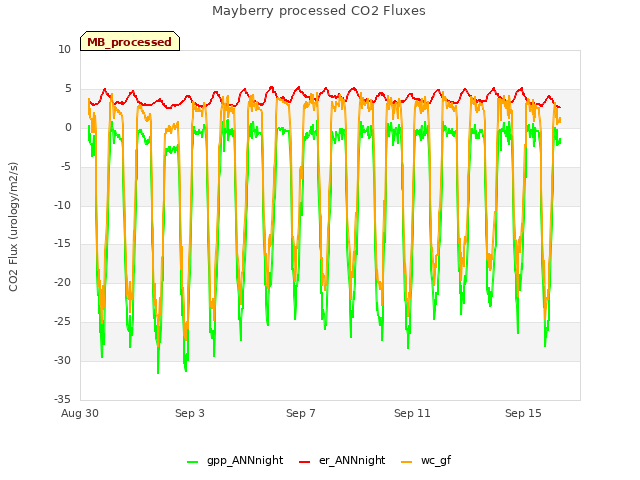Toggle the er_ANNnight legend entry

[342, 461]
